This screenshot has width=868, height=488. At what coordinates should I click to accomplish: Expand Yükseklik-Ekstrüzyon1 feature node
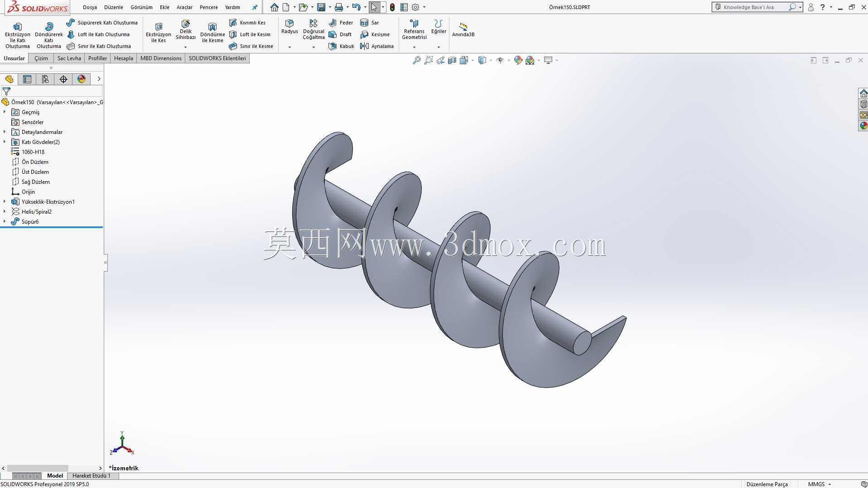pos(5,201)
